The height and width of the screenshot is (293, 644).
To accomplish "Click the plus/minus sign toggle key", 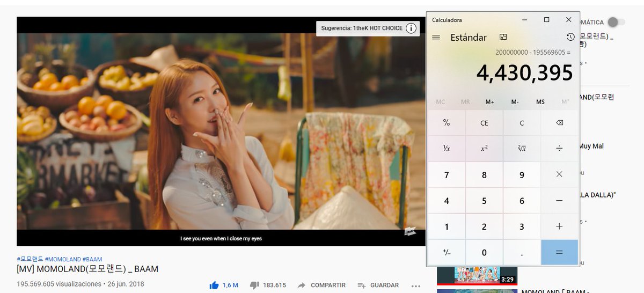I will [x=447, y=252].
